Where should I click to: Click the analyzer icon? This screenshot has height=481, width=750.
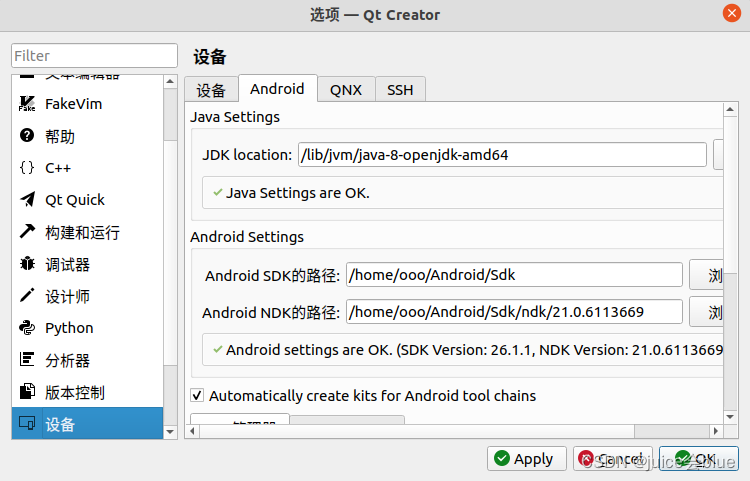pyautogui.click(x=27, y=360)
